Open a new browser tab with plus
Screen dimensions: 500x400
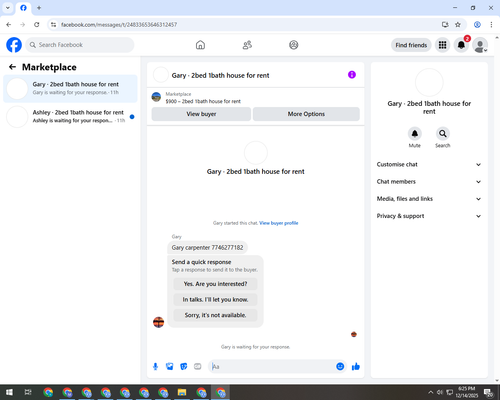(x=39, y=8)
